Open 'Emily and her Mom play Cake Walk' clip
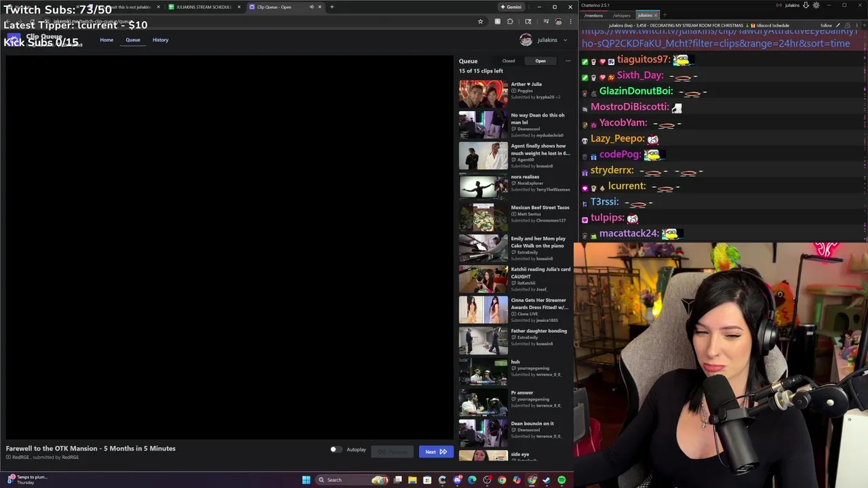Screen dimensions: 868x488 click(x=515, y=249)
